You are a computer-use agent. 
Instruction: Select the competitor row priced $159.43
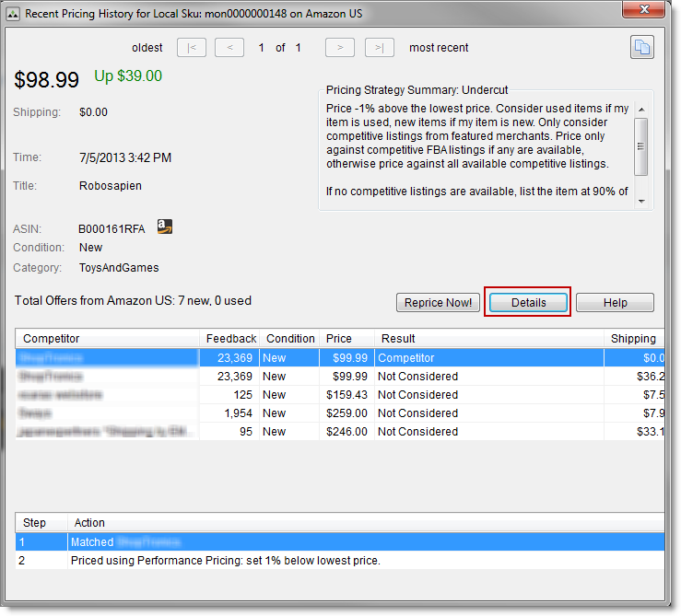pos(276,395)
